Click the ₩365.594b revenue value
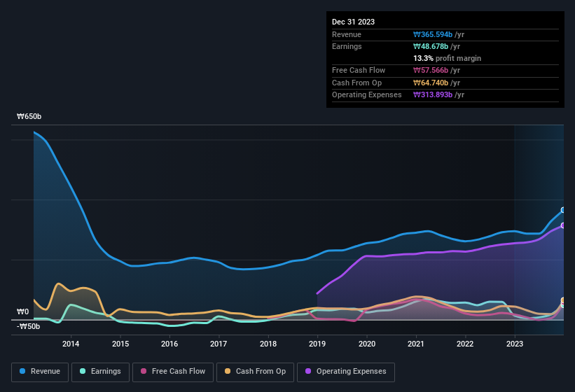This screenshot has width=575, height=392. click(x=433, y=34)
